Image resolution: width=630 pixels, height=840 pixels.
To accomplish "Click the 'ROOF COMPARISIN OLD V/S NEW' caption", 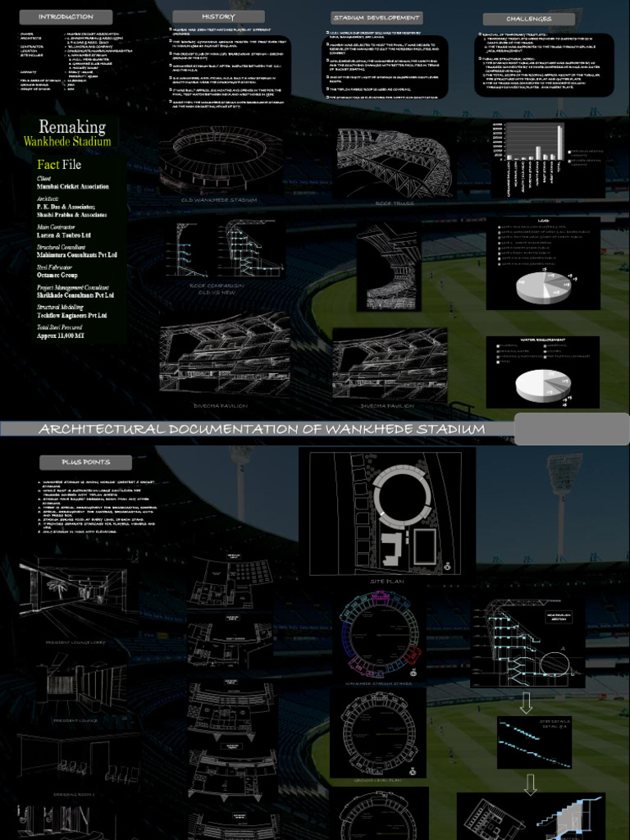I will [x=217, y=289].
